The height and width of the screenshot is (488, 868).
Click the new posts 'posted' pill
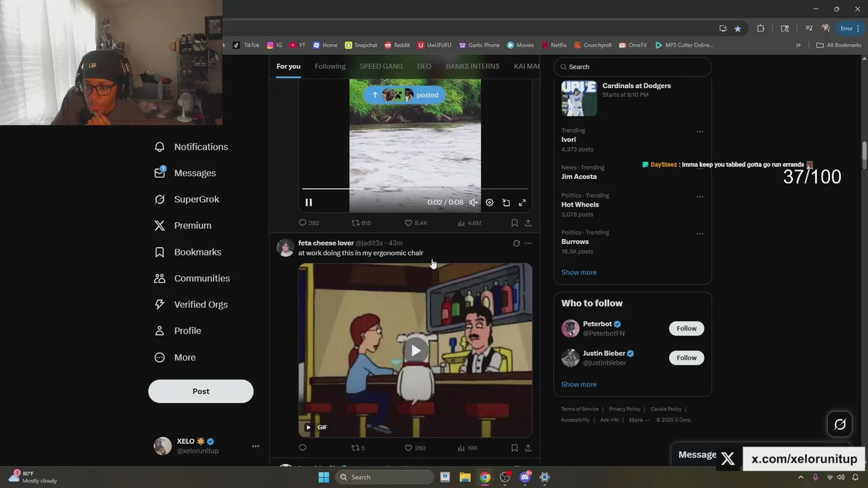click(x=405, y=95)
